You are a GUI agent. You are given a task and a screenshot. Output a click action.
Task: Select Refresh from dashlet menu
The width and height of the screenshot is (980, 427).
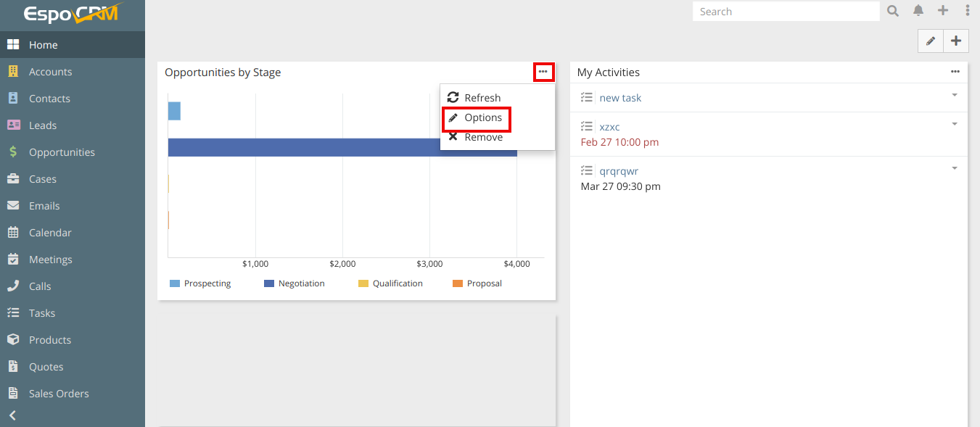482,98
